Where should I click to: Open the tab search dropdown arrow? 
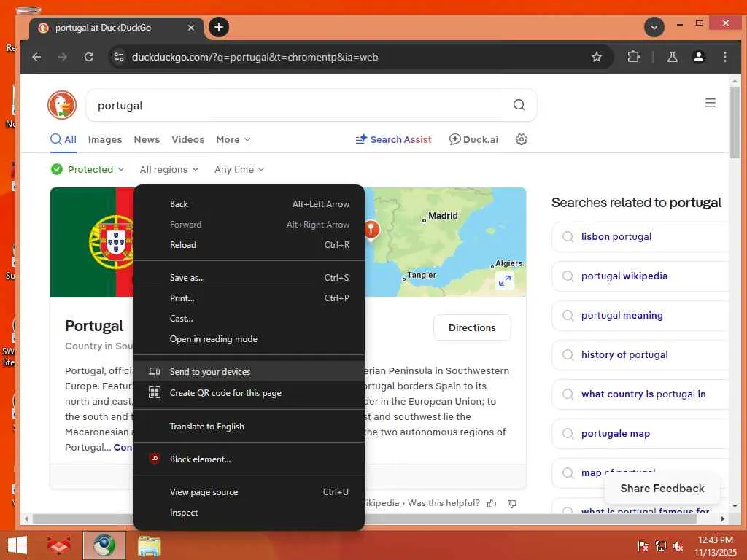pyautogui.click(x=654, y=27)
